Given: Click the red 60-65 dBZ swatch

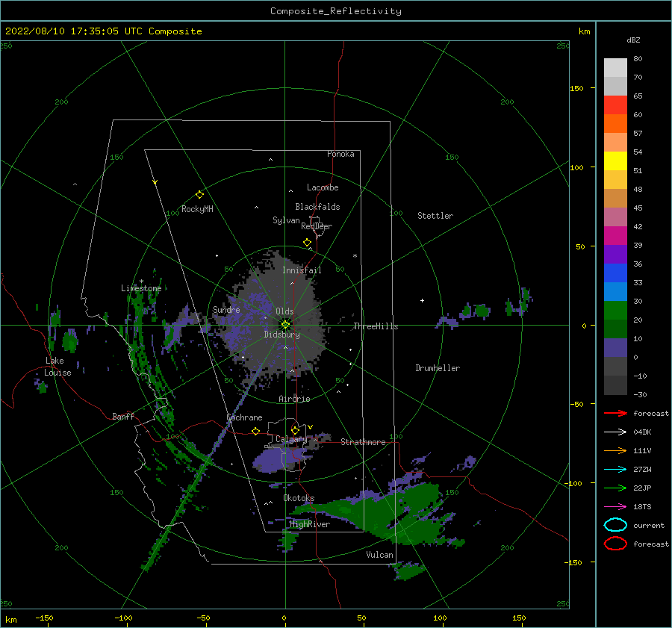Looking at the screenshot, I should tap(615, 105).
